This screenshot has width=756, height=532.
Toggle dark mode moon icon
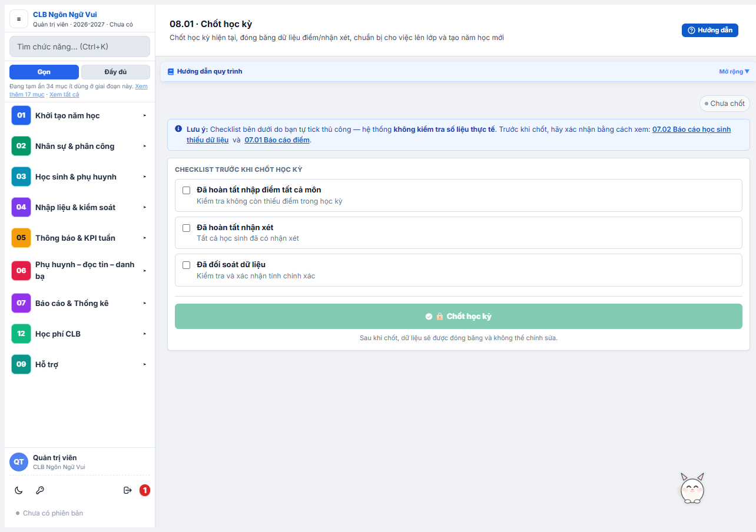[18, 490]
